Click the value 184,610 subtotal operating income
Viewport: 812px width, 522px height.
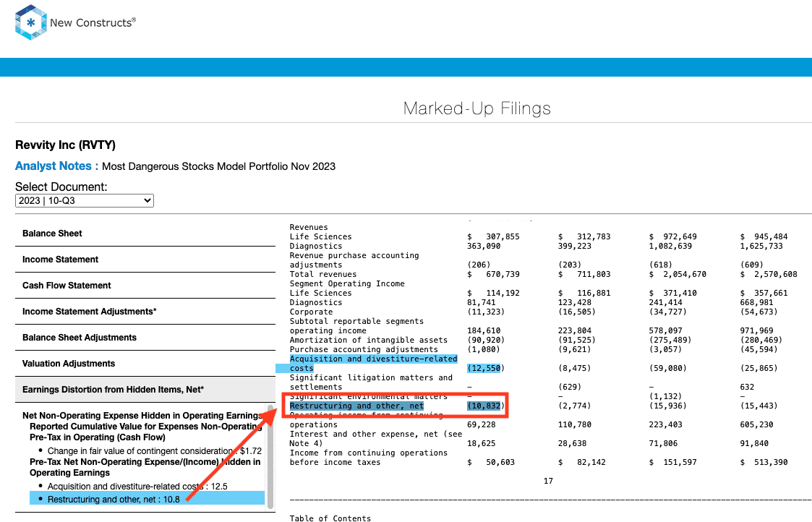pos(484,330)
